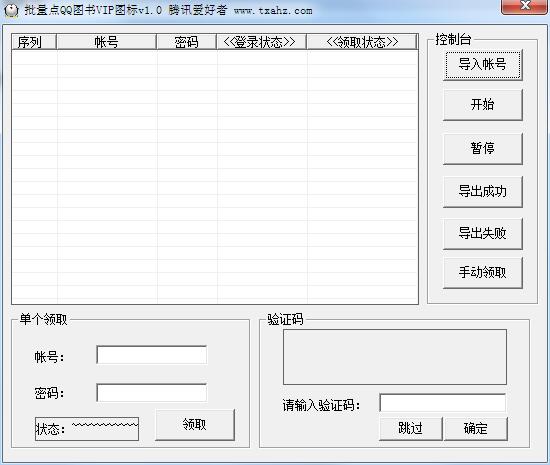Image resolution: width=550 pixels, height=465 pixels.
Task: Confirm the captcha with 确定 button
Action: click(476, 429)
